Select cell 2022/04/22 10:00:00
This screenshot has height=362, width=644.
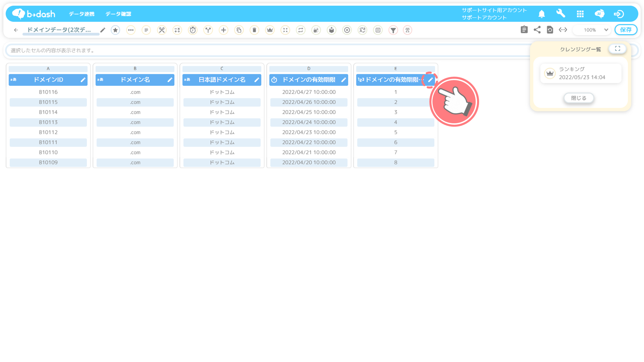pyautogui.click(x=309, y=142)
